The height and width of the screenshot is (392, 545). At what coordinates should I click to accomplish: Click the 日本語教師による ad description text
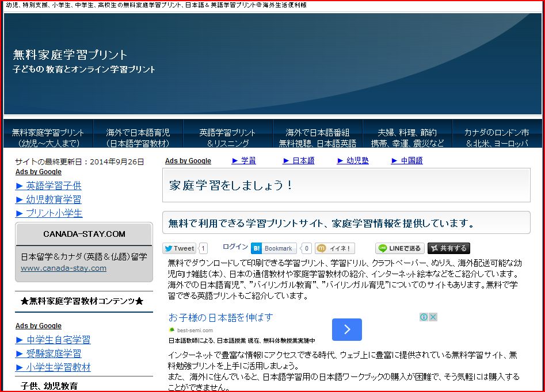pyautogui.click(x=242, y=341)
